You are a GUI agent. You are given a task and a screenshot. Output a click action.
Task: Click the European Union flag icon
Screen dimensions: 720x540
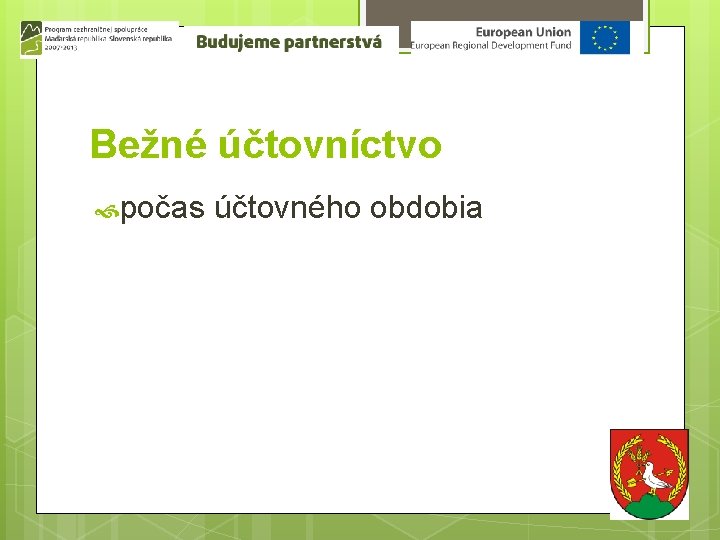[605, 38]
